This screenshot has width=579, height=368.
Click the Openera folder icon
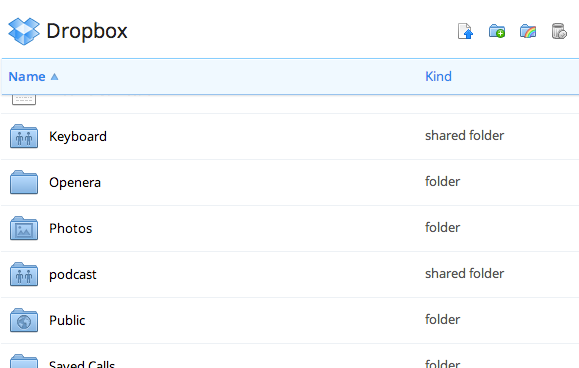click(24, 182)
